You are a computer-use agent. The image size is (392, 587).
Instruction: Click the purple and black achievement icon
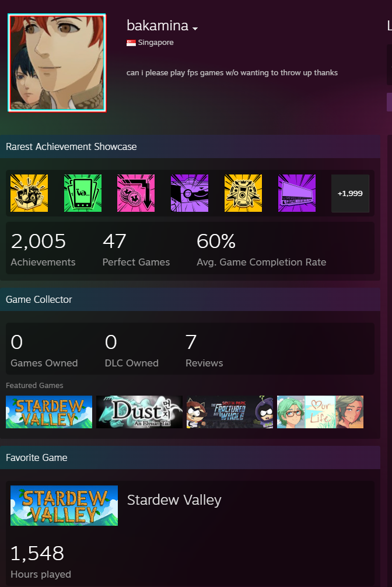click(190, 193)
